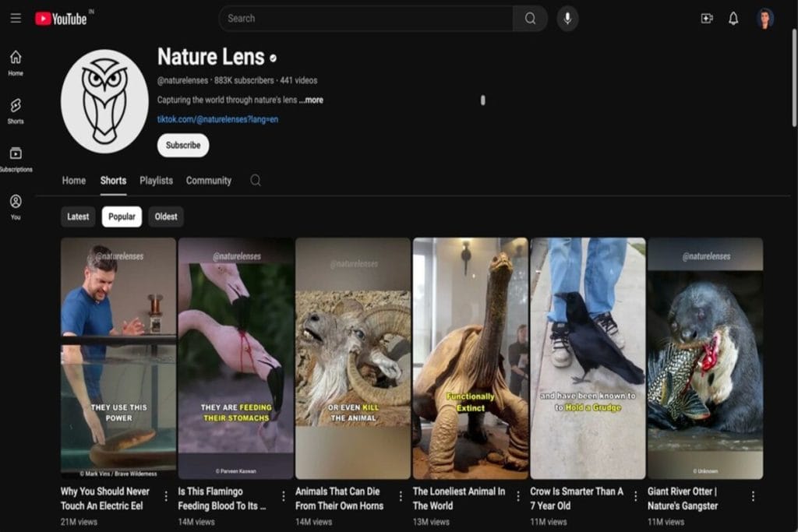Select the channel Shorts tab

coord(113,181)
